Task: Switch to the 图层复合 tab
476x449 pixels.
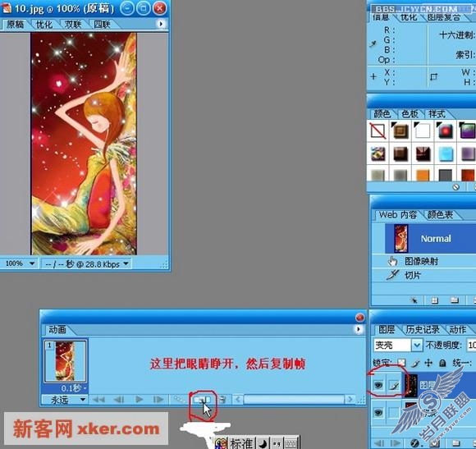Action: (444, 17)
